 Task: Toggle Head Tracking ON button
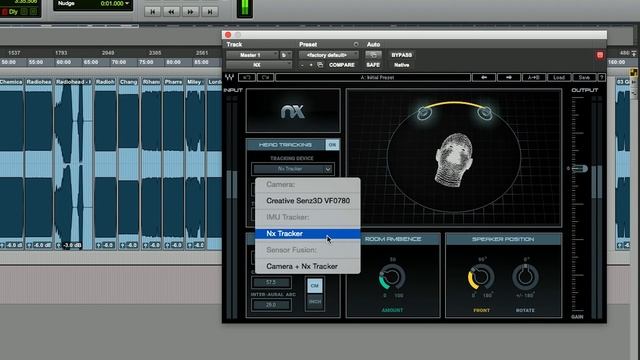click(x=332, y=144)
